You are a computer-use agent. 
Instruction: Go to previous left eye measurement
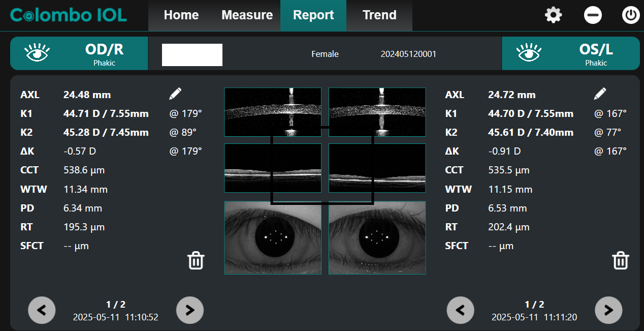click(x=460, y=310)
